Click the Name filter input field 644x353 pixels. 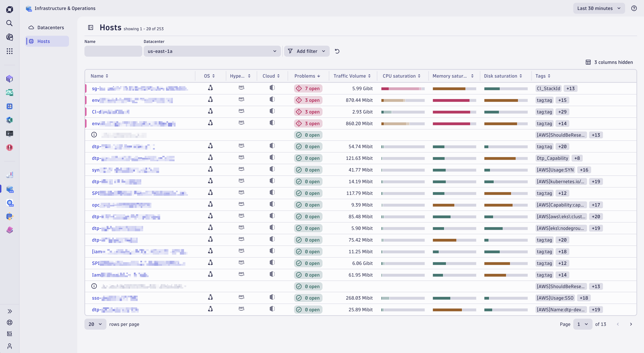[x=113, y=51]
